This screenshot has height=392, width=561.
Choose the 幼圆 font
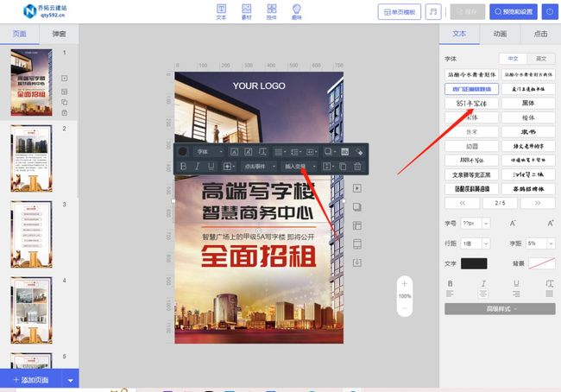[471, 146]
